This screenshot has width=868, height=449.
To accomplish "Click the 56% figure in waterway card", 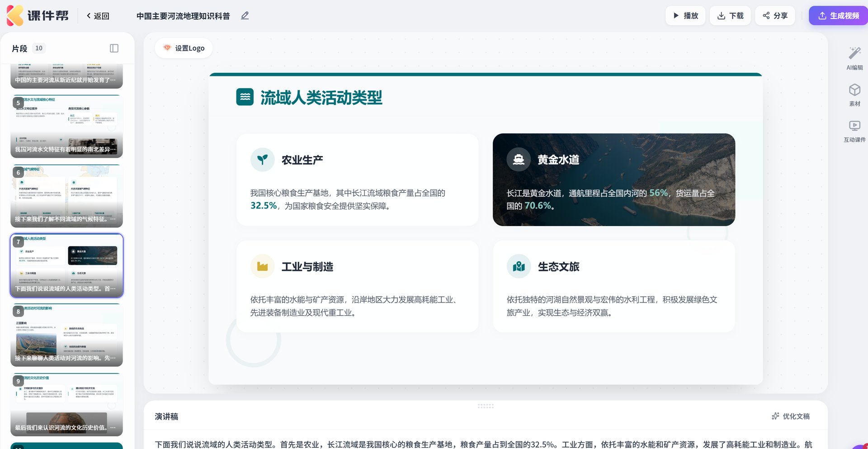I will (x=658, y=193).
